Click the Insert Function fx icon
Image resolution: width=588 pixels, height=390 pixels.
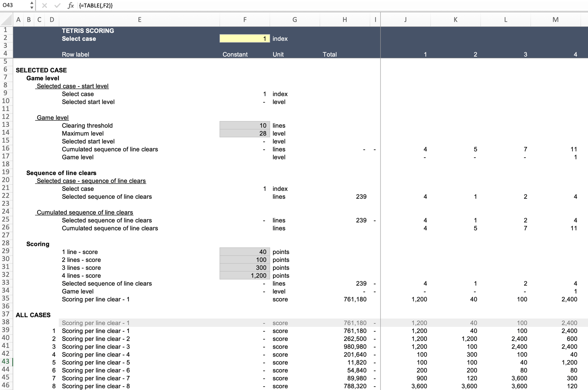tap(70, 6)
